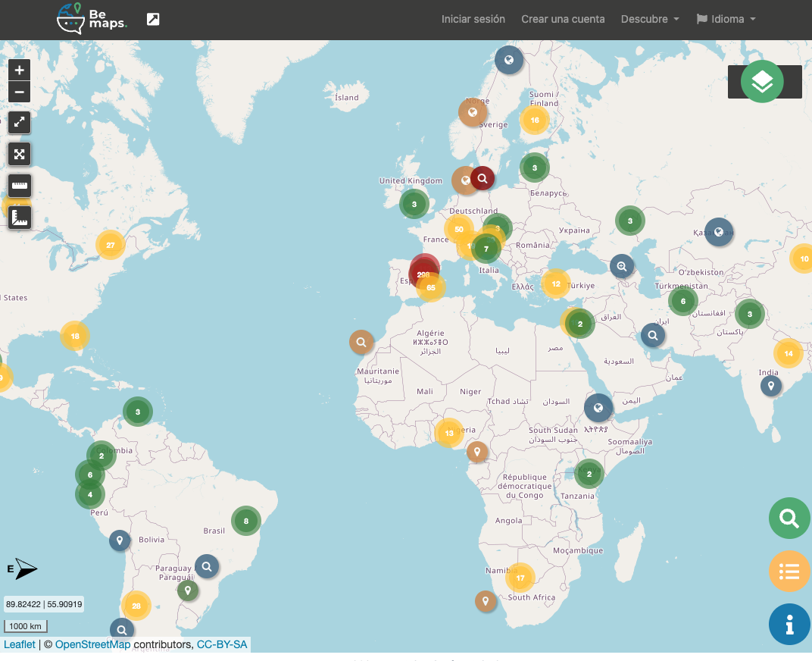Expand the Descubre dropdown menu
Viewport: 812px width, 661px height.
pyautogui.click(x=649, y=19)
